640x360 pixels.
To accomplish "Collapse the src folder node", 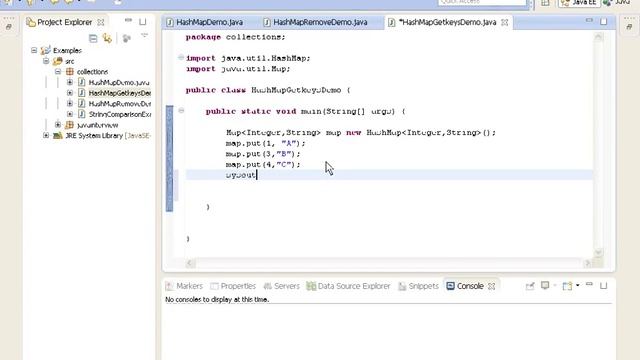I will pyautogui.click(x=46, y=61).
